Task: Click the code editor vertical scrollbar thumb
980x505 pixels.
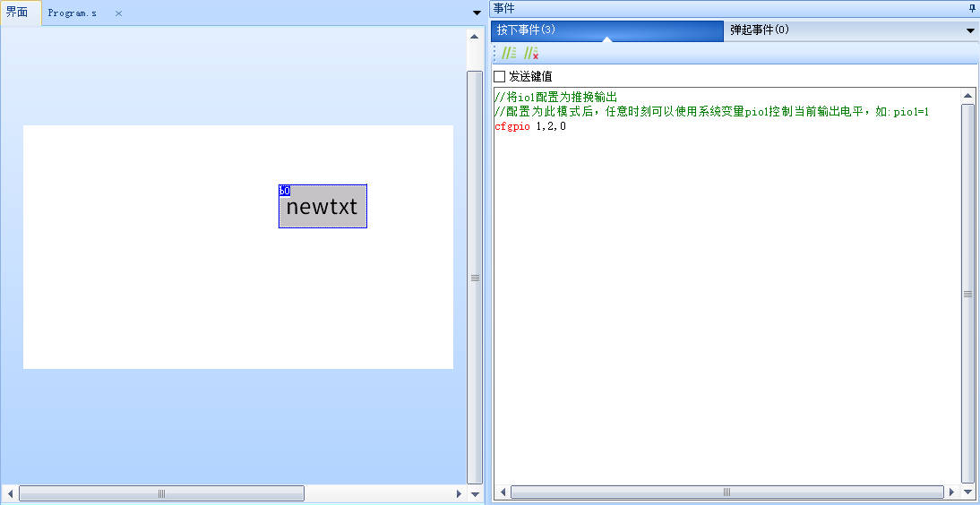Action: click(x=967, y=293)
